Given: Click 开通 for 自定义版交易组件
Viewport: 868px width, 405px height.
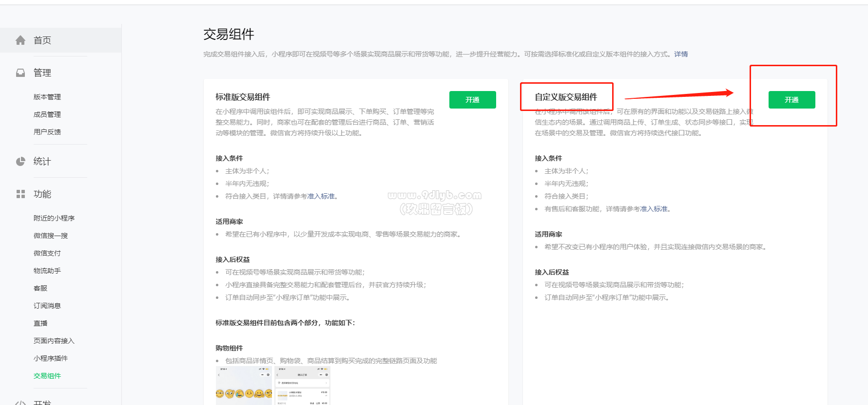Looking at the screenshot, I should pos(792,100).
